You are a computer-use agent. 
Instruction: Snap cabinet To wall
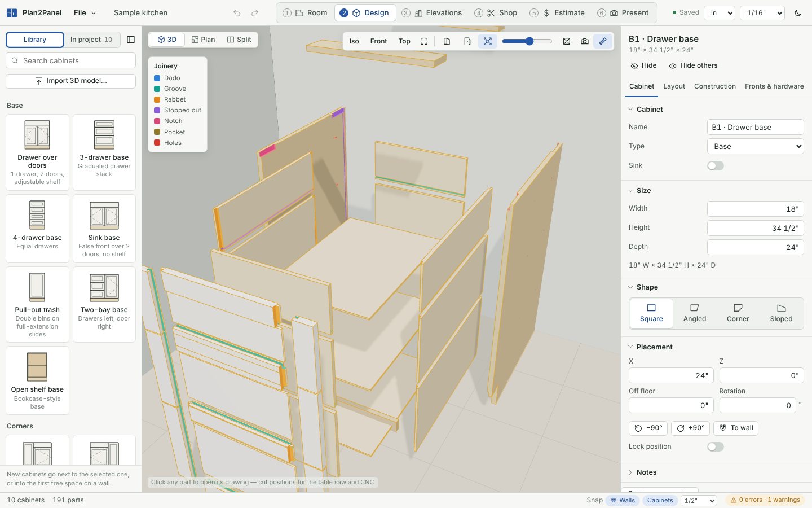pyautogui.click(x=736, y=428)
